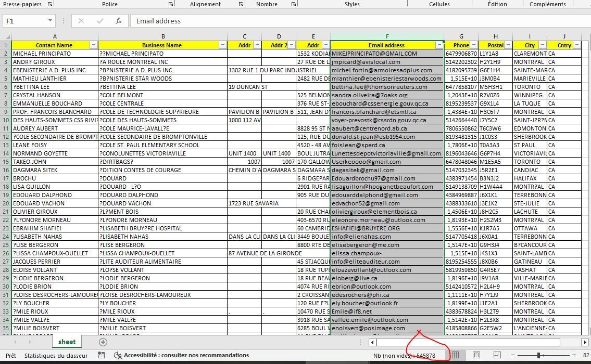This screenshot has width=591, height=364.
Task: Click the formula bar confirm checkmark icon
Action: click(100, 21)
